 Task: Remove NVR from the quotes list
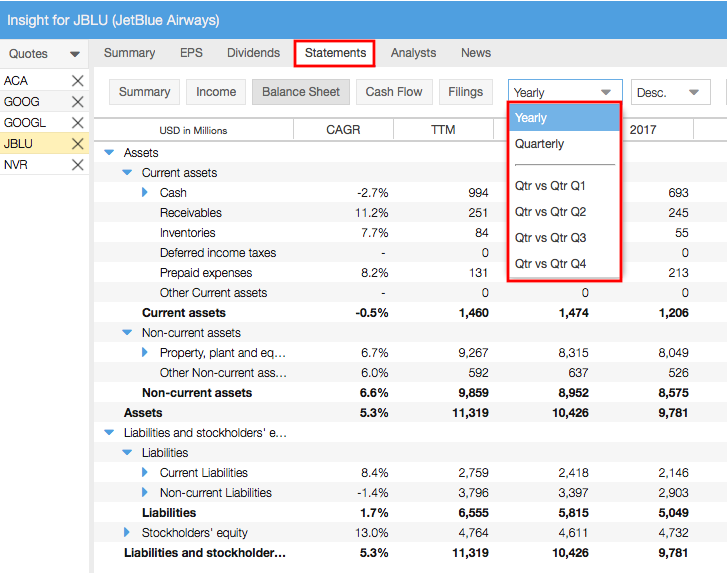[x=77, y=165]
